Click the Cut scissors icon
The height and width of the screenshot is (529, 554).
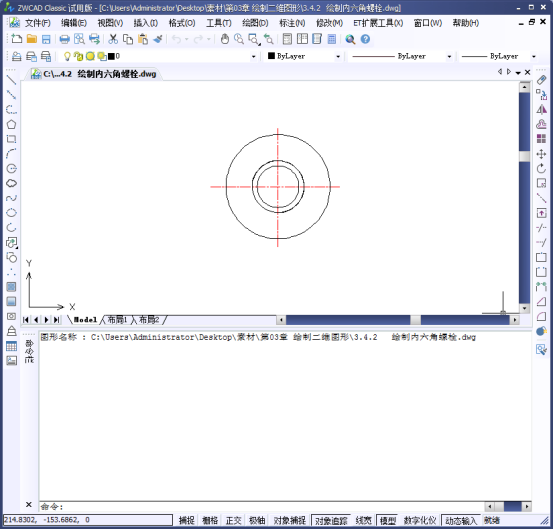pos(113,39)
